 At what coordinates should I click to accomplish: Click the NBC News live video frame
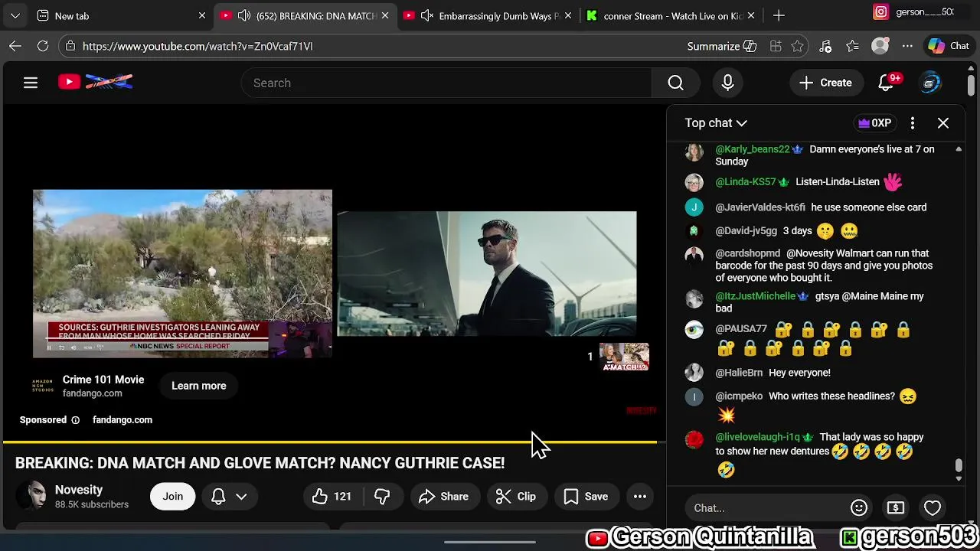pyautogui.click(x=182, y=273)
